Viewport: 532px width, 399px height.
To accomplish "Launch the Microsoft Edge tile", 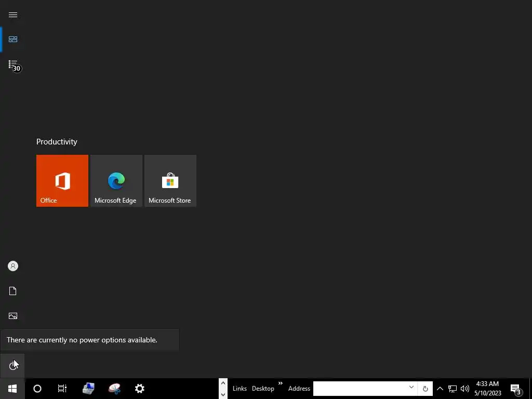I will (x=116, y=181).
